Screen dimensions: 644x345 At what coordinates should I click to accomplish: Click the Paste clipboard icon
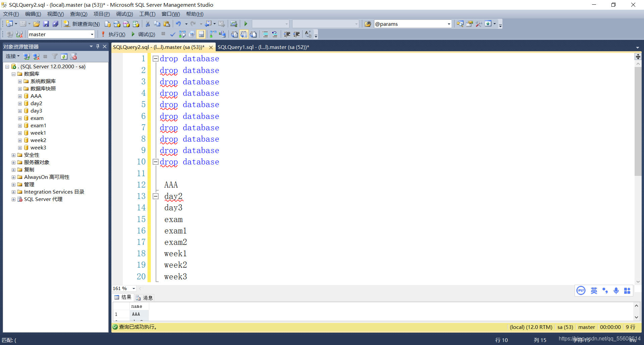167,24
